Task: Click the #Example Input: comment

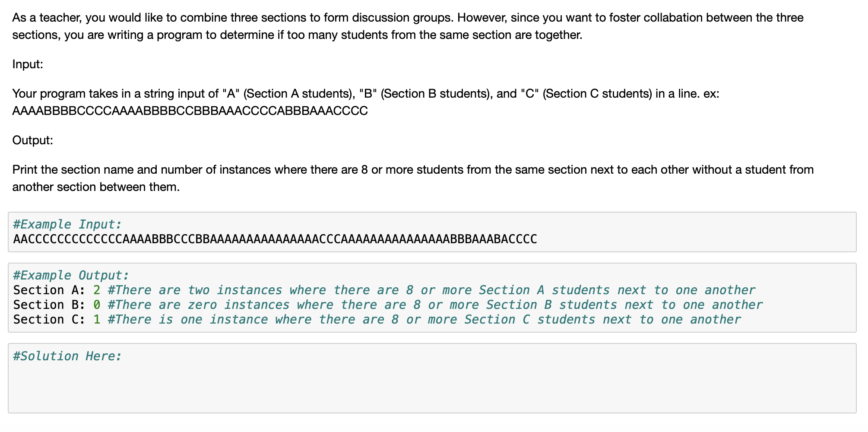Action: pos(67,224)
